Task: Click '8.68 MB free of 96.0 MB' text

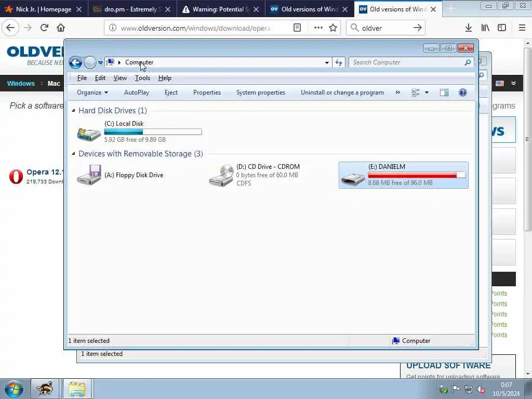Action: coord(401,183)
